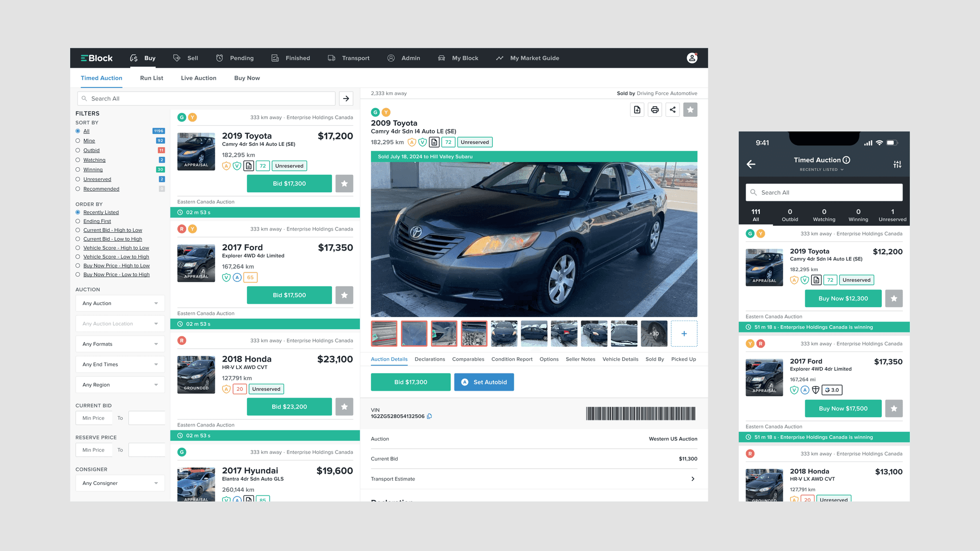The image size is (980, 551).
Task: Click the +30 more photos thumbnail
Action: tap(654, 333)
